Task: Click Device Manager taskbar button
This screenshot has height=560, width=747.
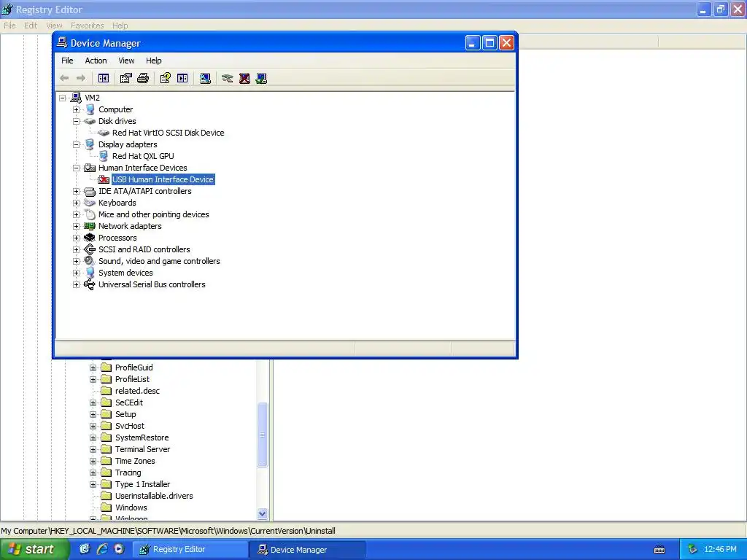Action: (x=307, y=550)
